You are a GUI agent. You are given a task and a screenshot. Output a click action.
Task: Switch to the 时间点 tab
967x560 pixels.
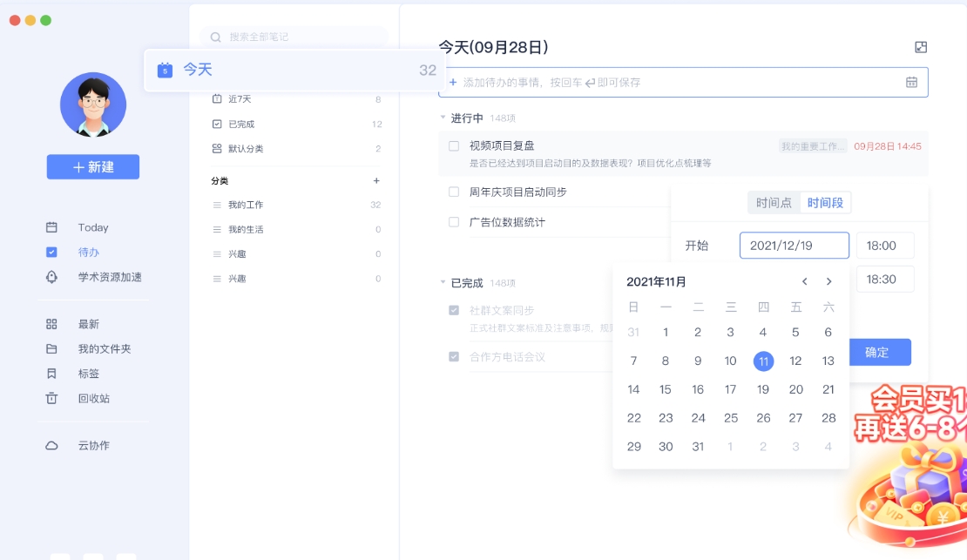click(x=774, y=202)
